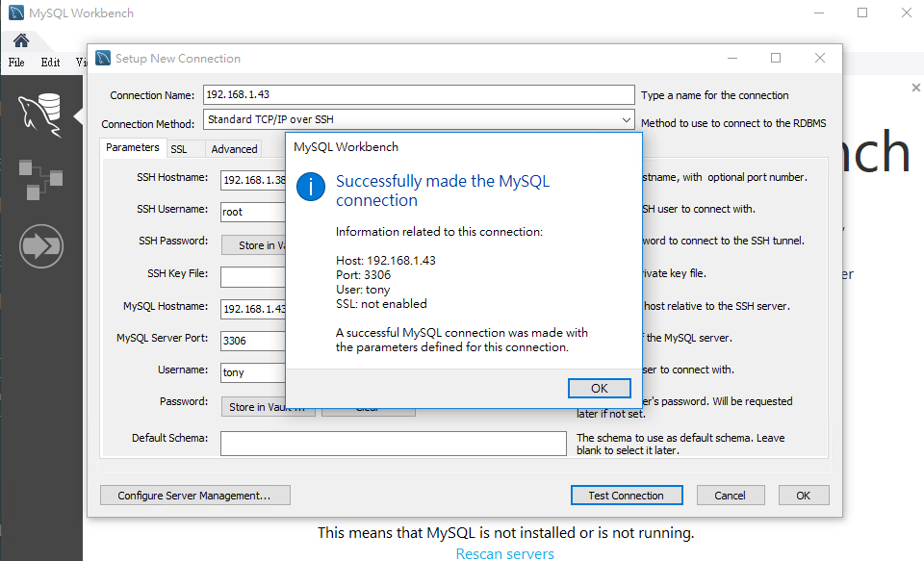Image resolution: width=924 pixels, height=561 pixels.
Task: Open the Edit menu
Action: pos(50,63)
